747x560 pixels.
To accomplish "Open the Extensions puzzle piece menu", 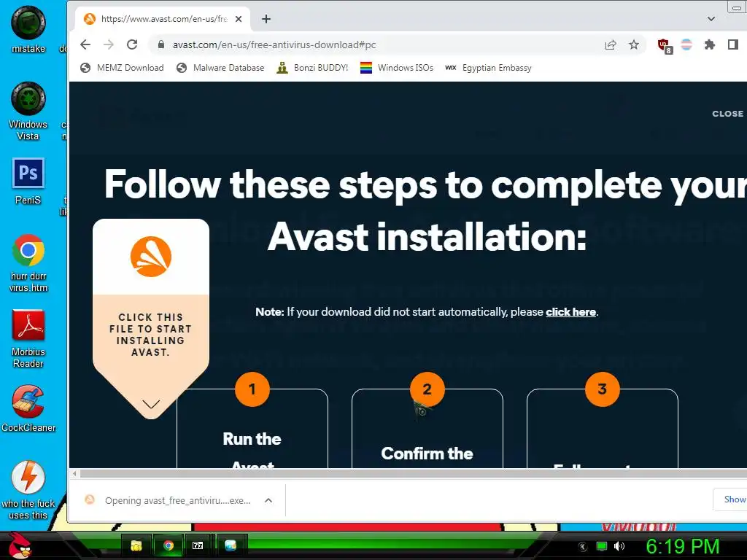I will tap(710, 44).
